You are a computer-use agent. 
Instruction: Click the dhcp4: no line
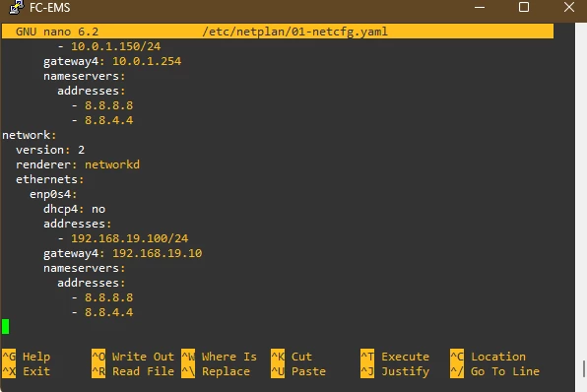[x=75, y=209]
